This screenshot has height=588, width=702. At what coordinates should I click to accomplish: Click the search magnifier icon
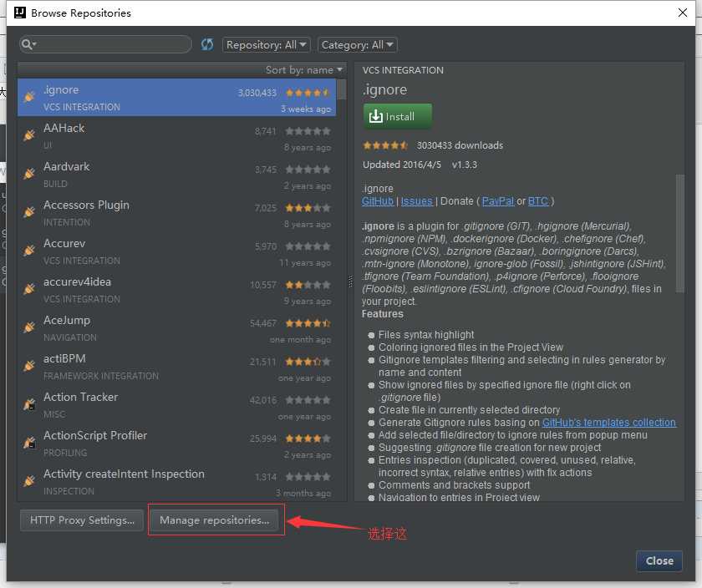28,44
